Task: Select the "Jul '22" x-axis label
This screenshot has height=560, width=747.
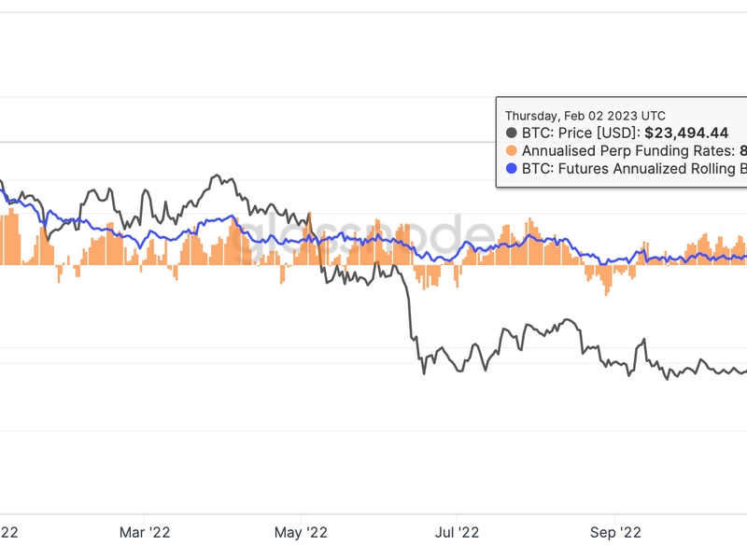Action: pos(457,532)
